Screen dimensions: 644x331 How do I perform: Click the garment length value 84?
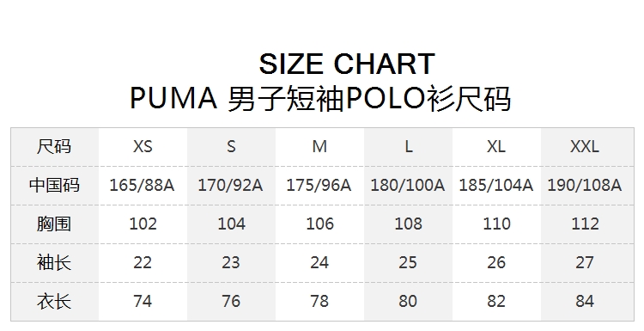(x=585, y=302)
